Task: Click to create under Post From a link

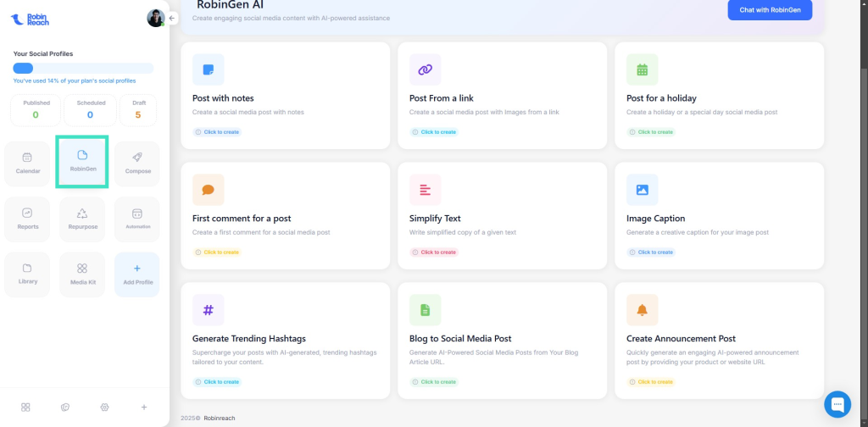Action: [x=434, y=132]
